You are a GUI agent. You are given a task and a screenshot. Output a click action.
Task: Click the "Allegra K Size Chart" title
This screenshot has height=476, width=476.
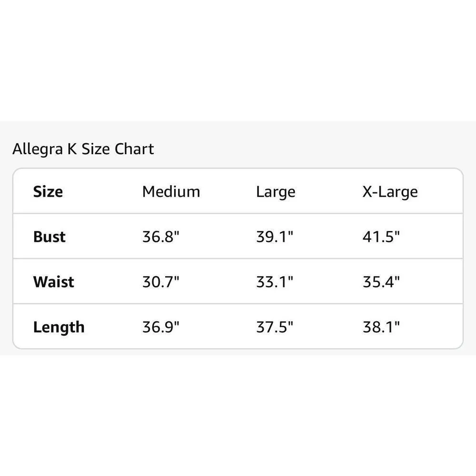83,149
